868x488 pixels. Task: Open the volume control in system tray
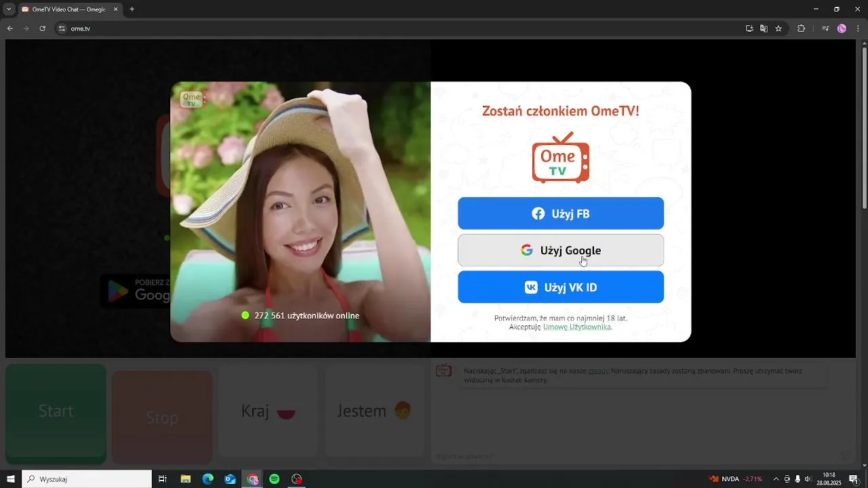[808, 479]
